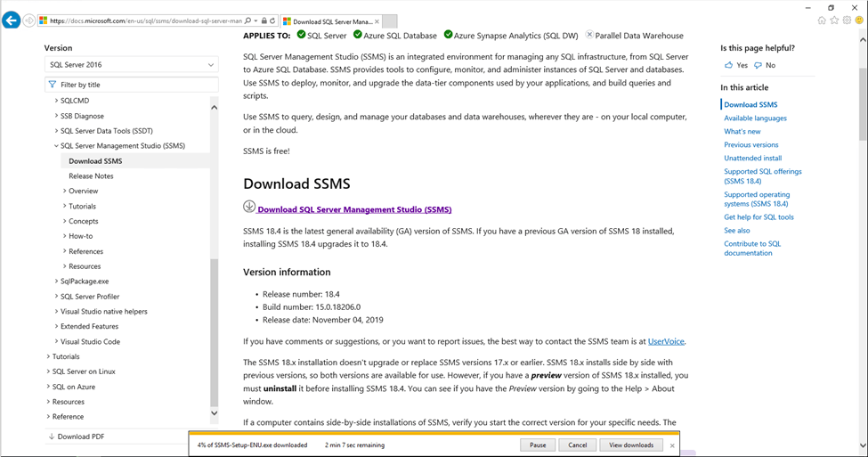The image size is (868, 457).
Task: Open the favorites star icon
Action: tap(835, 20)
